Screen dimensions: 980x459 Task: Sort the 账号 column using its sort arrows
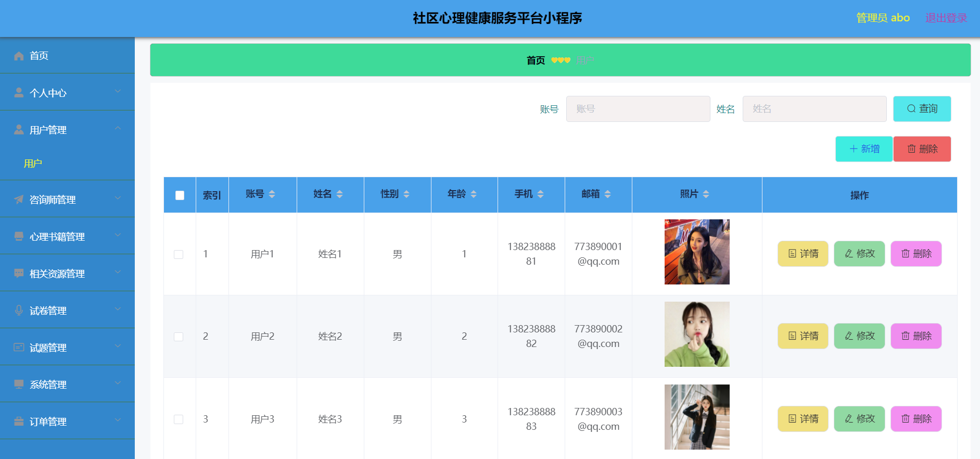272,194
